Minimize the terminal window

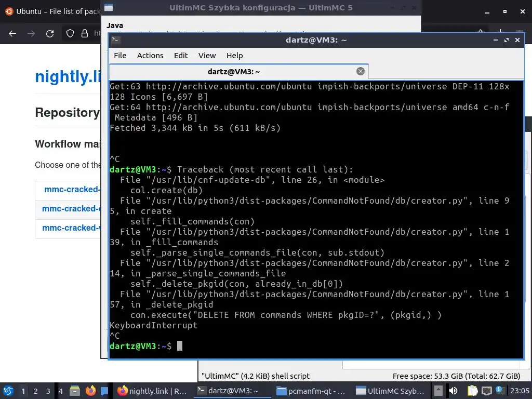tap(495, 40)
